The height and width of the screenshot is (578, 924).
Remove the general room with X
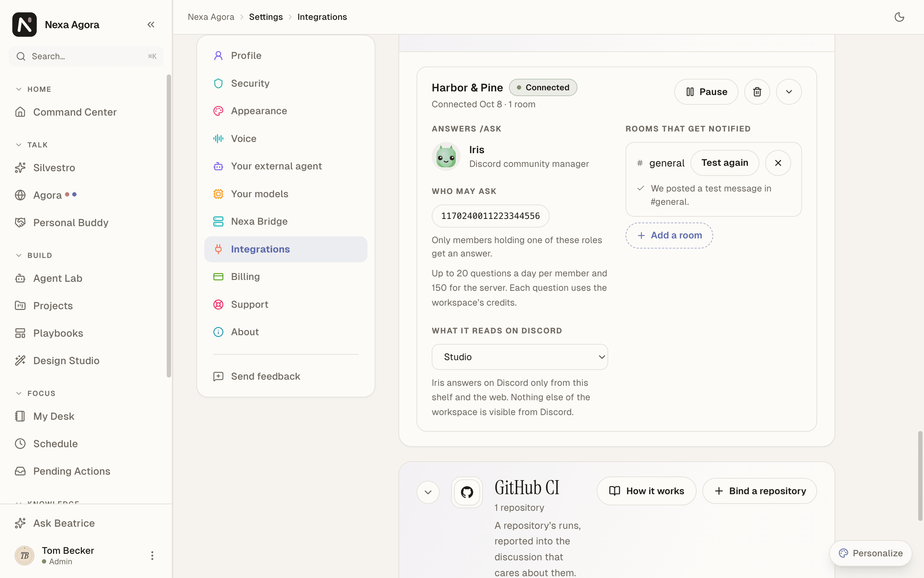[x=778, y=163]
